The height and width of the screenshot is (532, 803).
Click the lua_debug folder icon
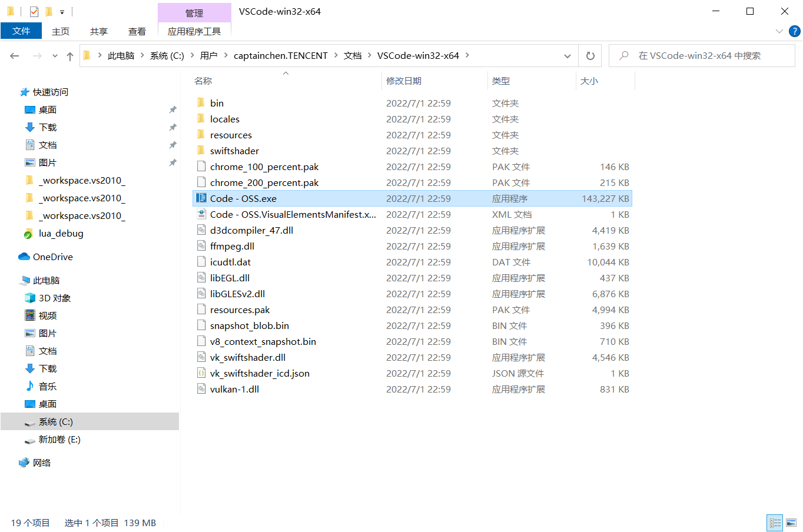28,234
